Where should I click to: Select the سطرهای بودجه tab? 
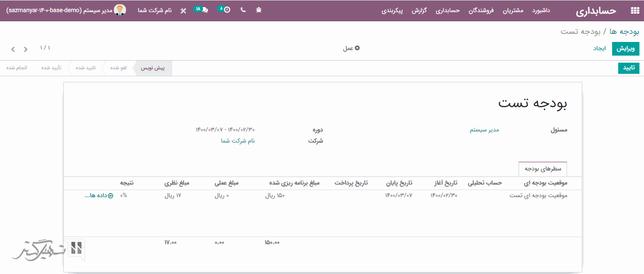point(542,168)
